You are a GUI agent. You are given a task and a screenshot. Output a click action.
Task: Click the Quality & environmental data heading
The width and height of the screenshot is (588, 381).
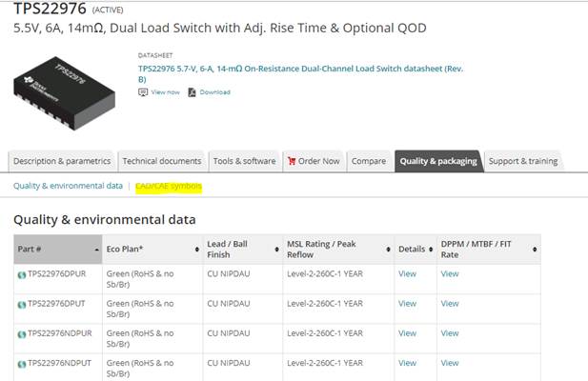pos(105,219)
